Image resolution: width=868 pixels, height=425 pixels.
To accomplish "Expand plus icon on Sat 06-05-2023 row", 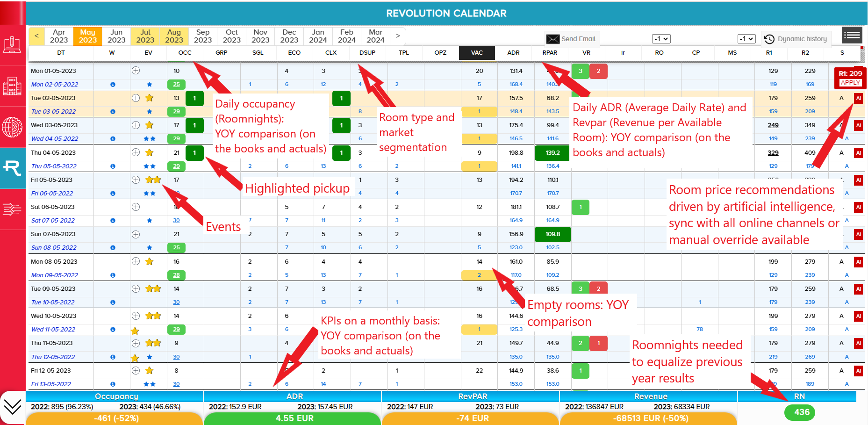I will pos(136,207).
